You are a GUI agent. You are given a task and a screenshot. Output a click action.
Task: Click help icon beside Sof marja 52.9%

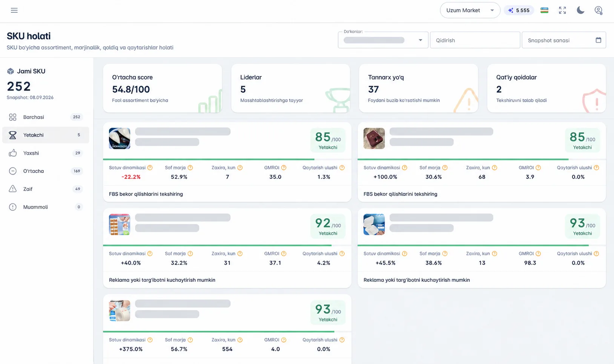coord(190,168)
